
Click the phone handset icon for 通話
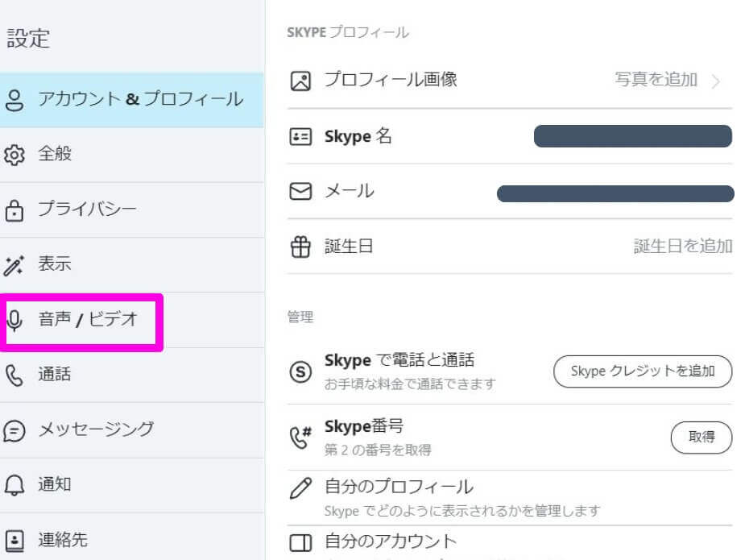tap(14, 375)
